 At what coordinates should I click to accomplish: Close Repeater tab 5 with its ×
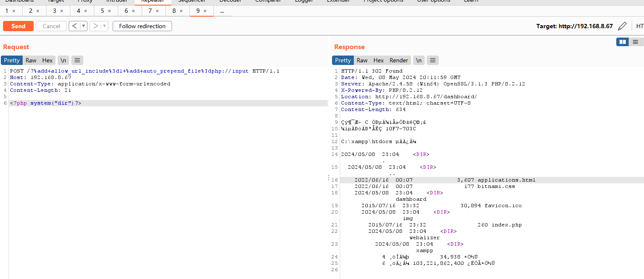tap(110, 11)
